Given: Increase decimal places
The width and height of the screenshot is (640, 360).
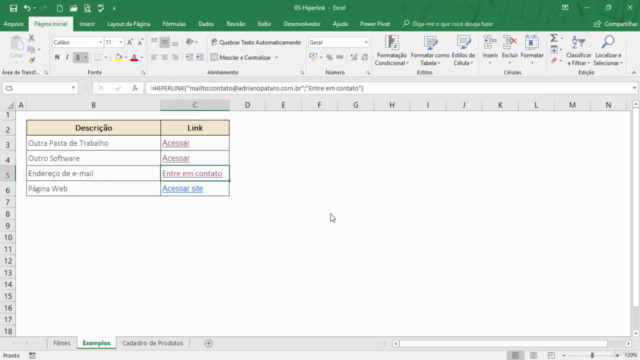Looking at the screenshot, I should coord(354,58).
